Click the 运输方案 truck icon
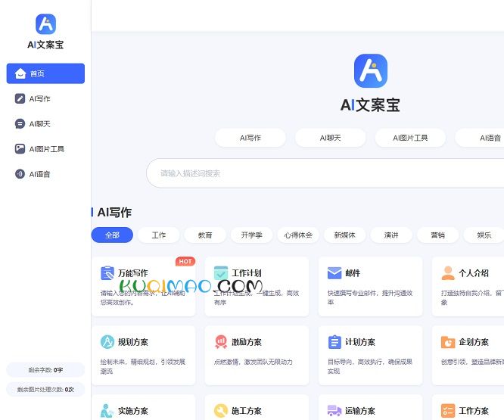The width and height of the screenshot is (504, 420). 334,411
